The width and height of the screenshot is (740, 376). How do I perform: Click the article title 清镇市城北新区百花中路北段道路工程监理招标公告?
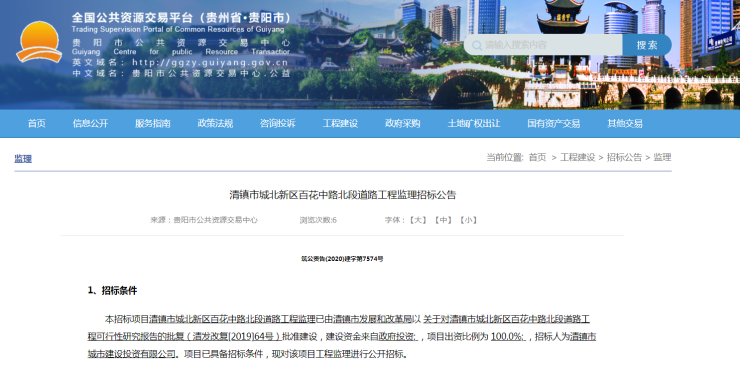pos(343,195)
